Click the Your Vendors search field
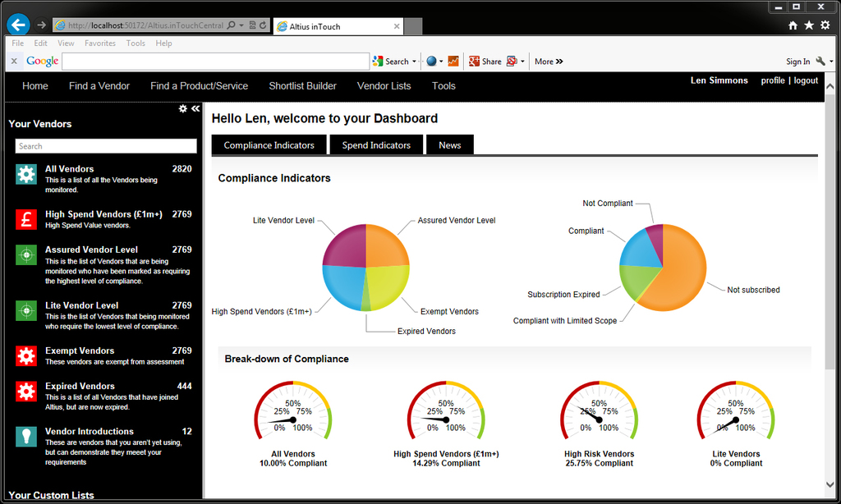The height and width of the screenshot is (504, 841). point(106,146)
